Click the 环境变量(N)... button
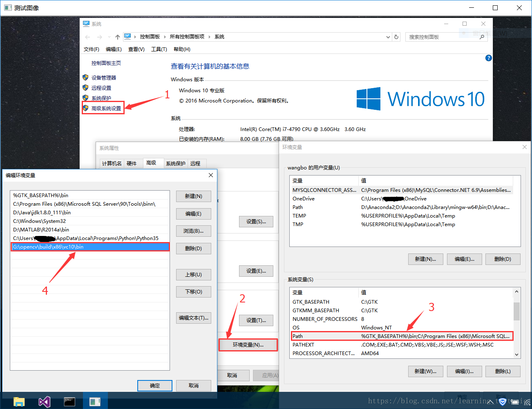The height and width of the screenshot is (409, 532). click(x=248, y=345)
